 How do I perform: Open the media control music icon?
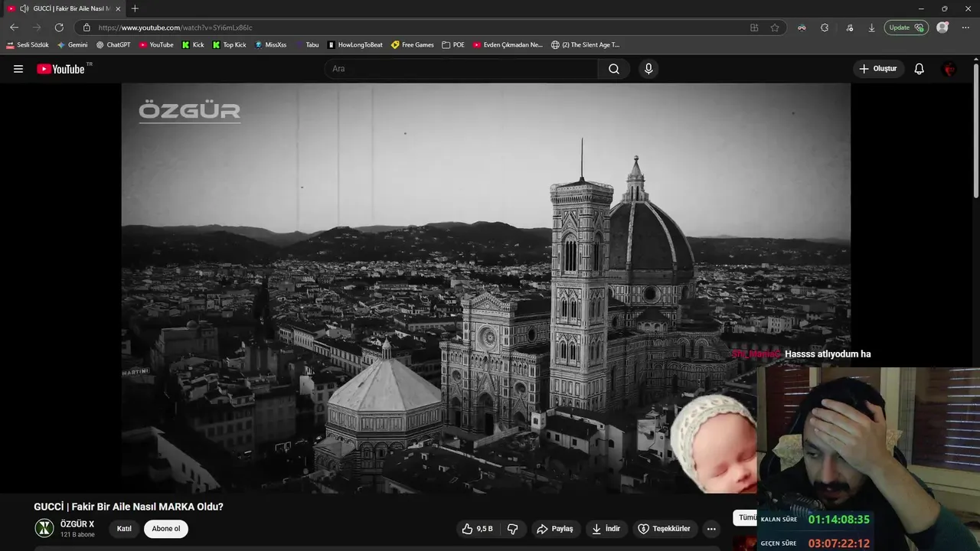click(x=849, y=28)
